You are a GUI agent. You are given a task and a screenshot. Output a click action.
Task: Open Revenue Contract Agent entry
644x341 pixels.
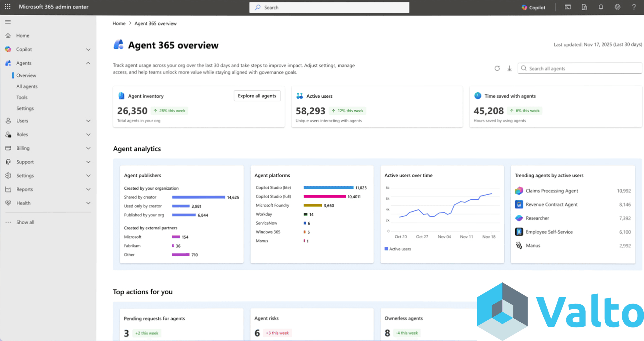tap(573, 204)
